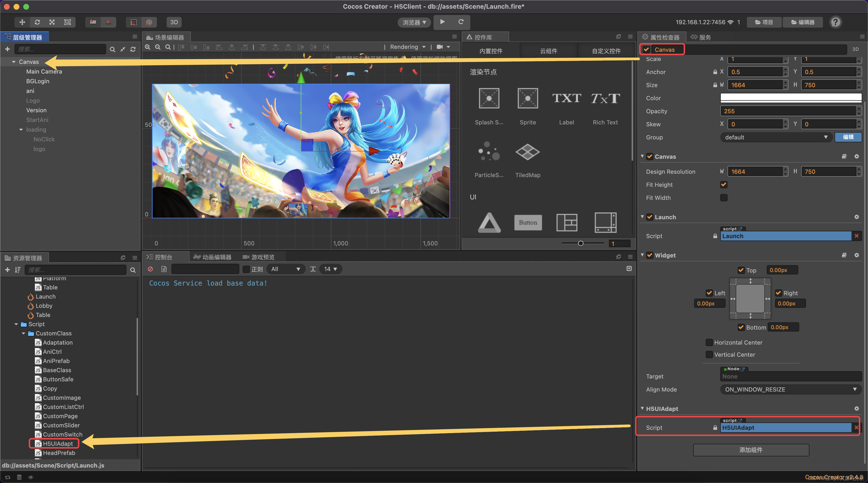Add the Sprite control
The image size is (868, 483).
tap(528, 106)
